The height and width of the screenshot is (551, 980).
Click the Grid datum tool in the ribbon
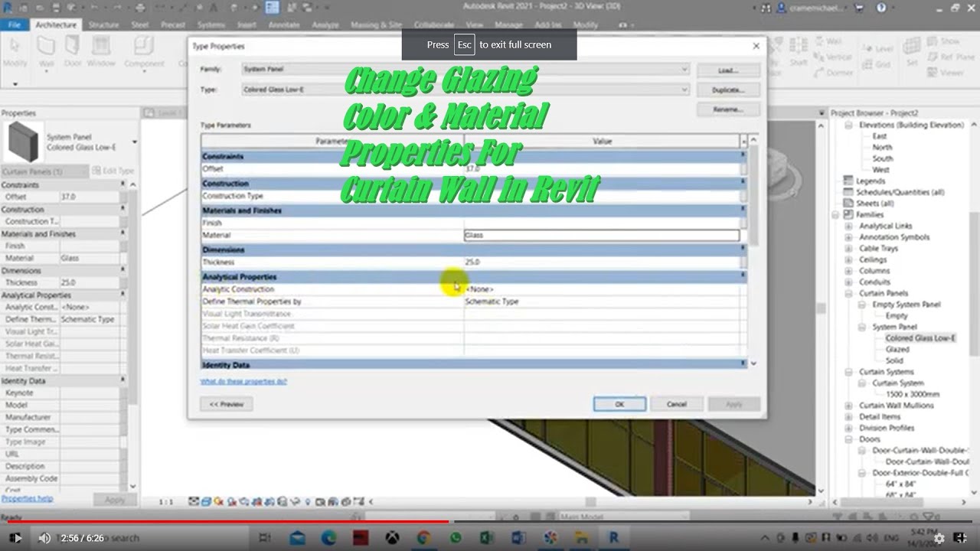point(875,64)
